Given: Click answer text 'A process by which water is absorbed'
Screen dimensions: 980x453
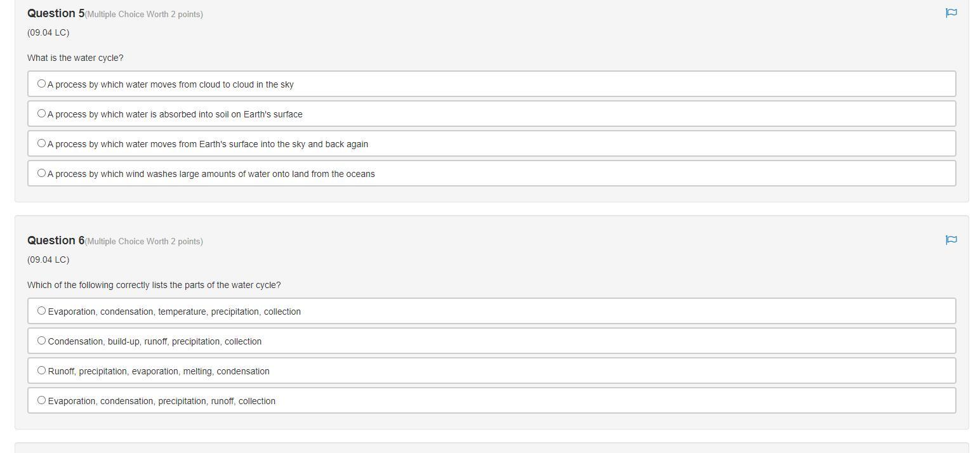Looking at the screenshot, I should (175, 114).
